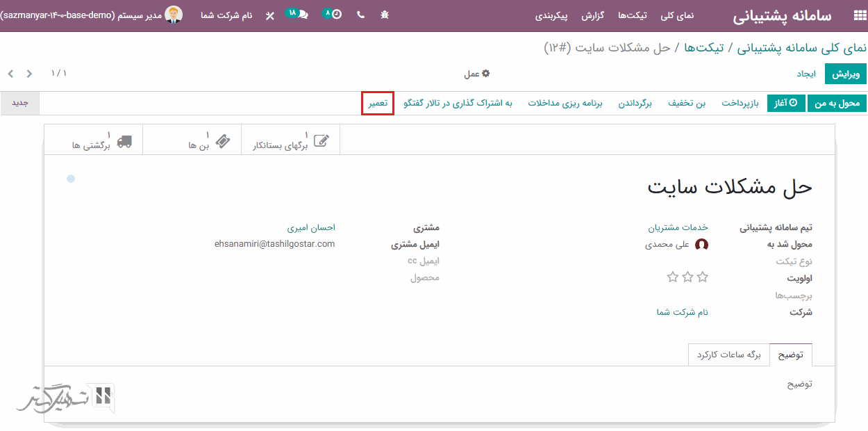Click the برنامه ریزی مداخلات button
The image size is (868, 431).
(565, 104)
